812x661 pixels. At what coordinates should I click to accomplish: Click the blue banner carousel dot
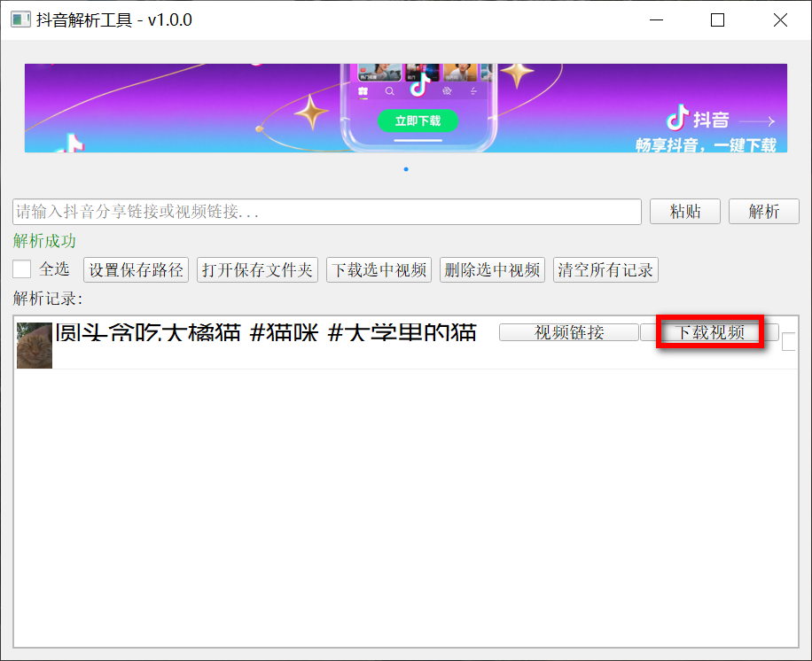coord(406,169)
